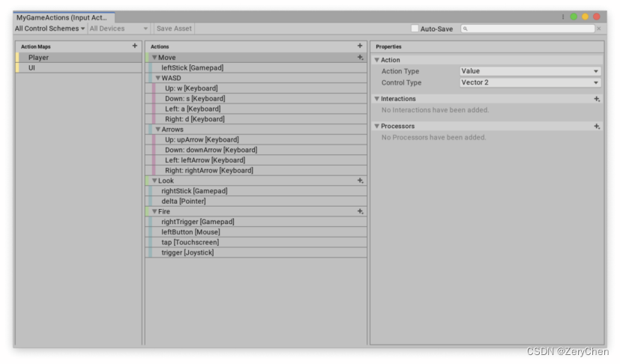Collapse the Look action triangle
620x364 pixels.
coord(154,181)
